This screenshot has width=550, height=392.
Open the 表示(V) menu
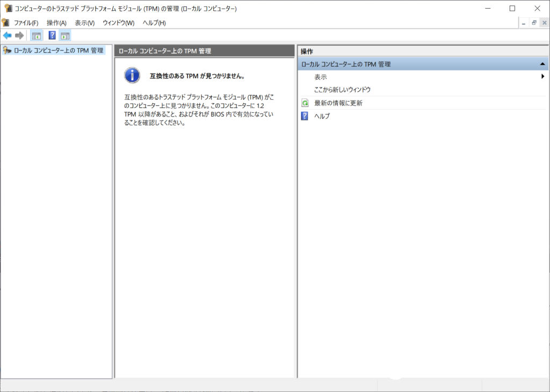click(x=84, y=23)
